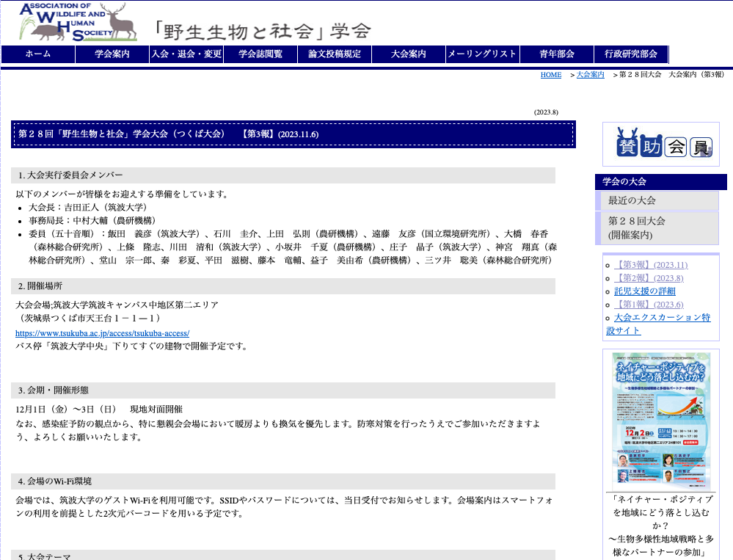The height and width of the screenshot is (560, 733).
Task: Navigate to 大会案内 in the top menu
Action: 408,54
